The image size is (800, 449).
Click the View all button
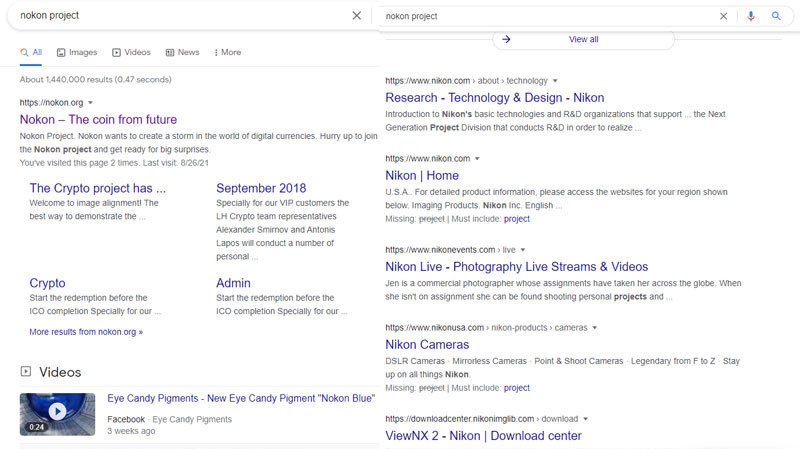(583, 39)
